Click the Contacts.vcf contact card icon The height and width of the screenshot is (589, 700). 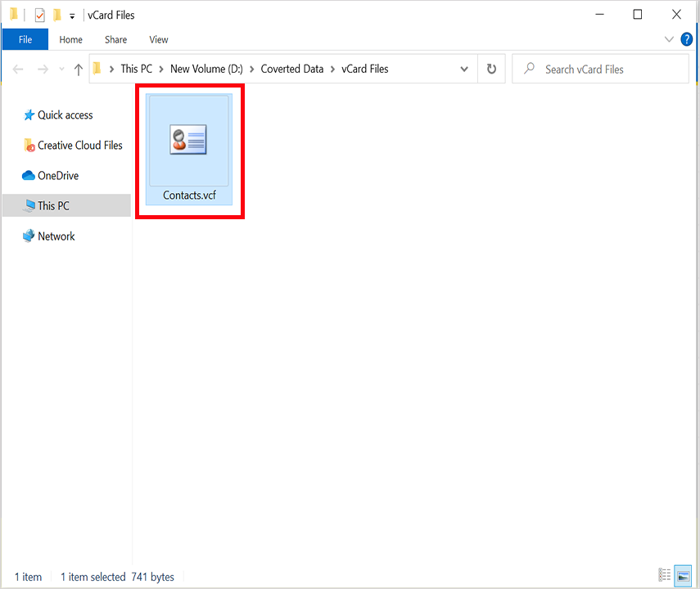pos(188,140)
